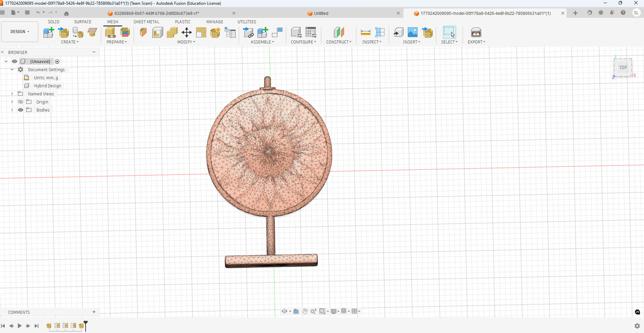Play the timeline history

[x=20, y=326]
